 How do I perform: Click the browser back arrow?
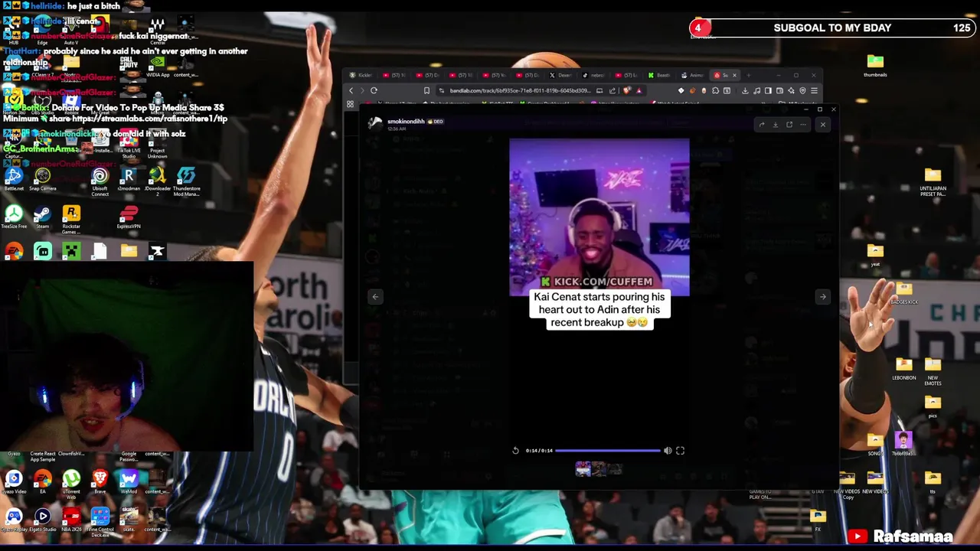coord(351,90)
